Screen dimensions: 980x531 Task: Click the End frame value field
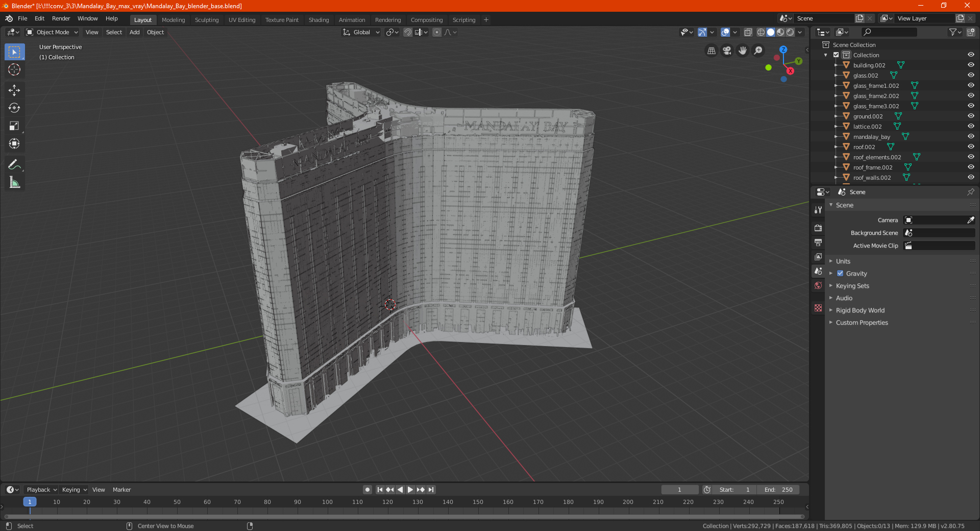778,490
